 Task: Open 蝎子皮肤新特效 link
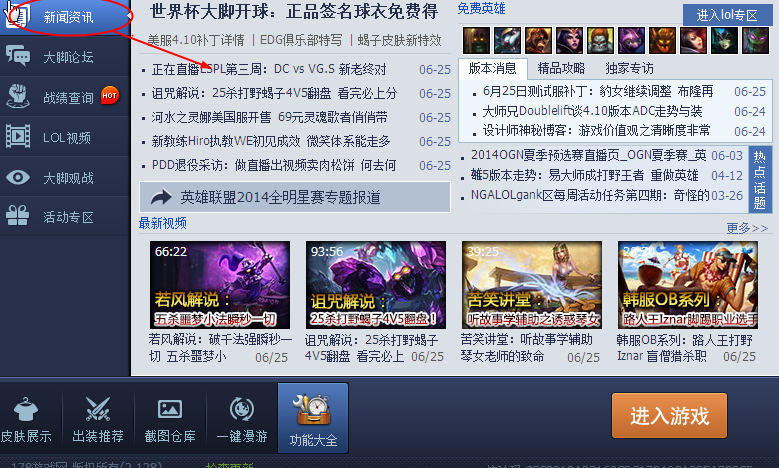pos(399,40)
